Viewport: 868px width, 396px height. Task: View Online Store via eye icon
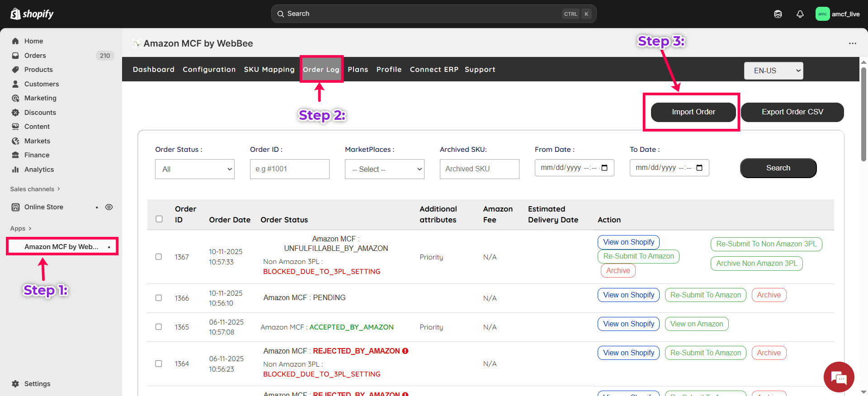coord(109,207)
